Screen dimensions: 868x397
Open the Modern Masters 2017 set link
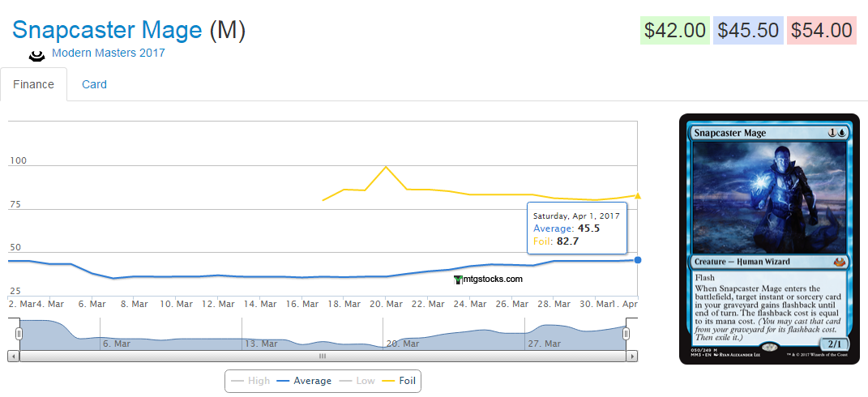click(x=109, y=53)
